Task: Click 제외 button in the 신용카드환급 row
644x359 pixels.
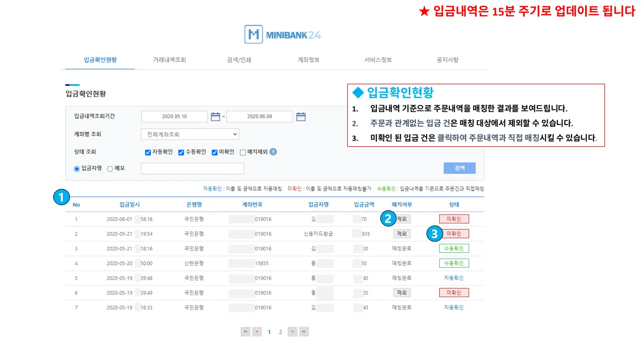Action: coord(402,234)
